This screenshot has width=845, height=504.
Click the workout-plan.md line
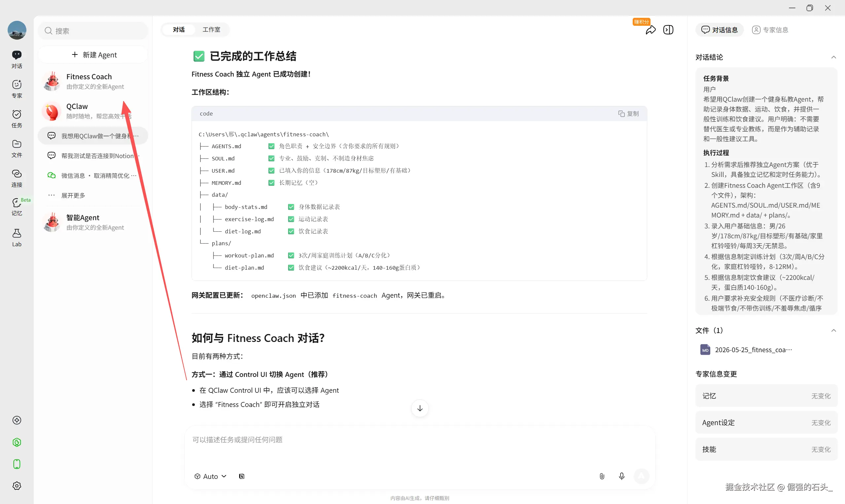click(301, 255)
